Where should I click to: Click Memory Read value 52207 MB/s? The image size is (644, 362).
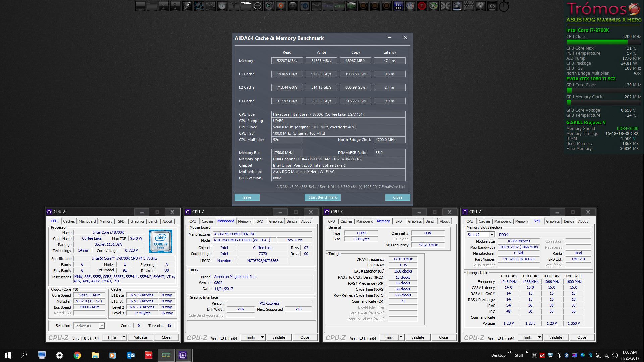pos(287,61)
